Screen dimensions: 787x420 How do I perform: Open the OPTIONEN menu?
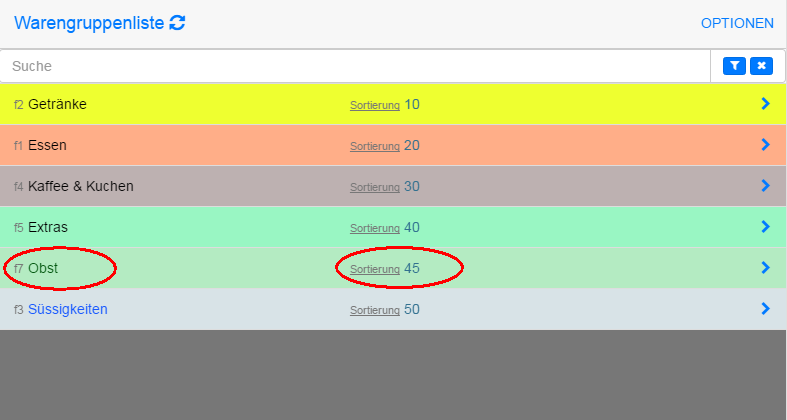(x=737, y=23)
